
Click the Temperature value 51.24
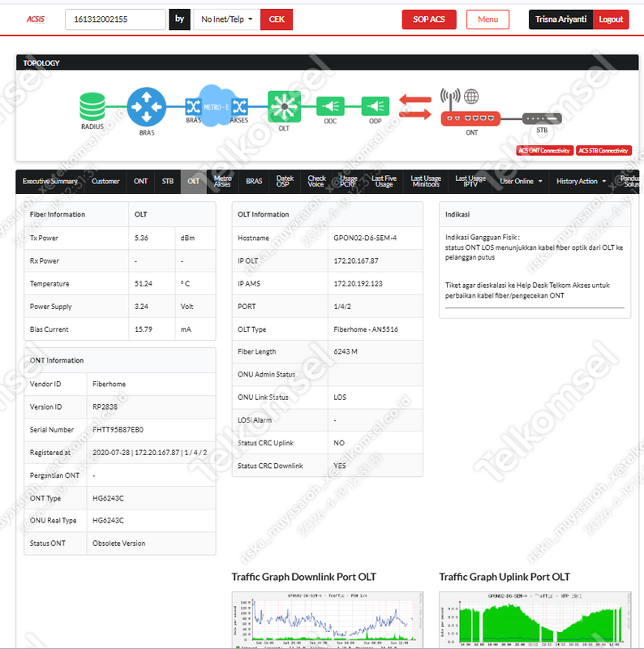click(144, 283)
